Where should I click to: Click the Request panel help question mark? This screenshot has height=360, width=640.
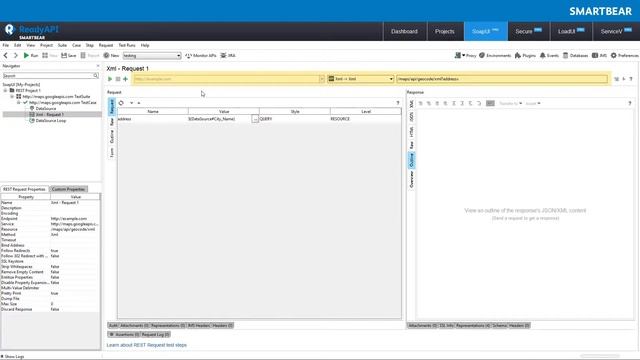point(398,103)
